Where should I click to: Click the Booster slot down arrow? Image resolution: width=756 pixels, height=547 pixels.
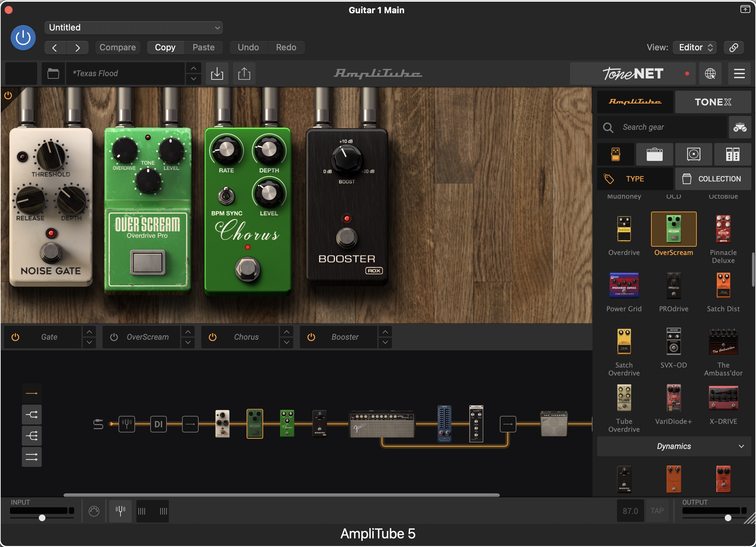pyautogui.click(x=385, y=343)
